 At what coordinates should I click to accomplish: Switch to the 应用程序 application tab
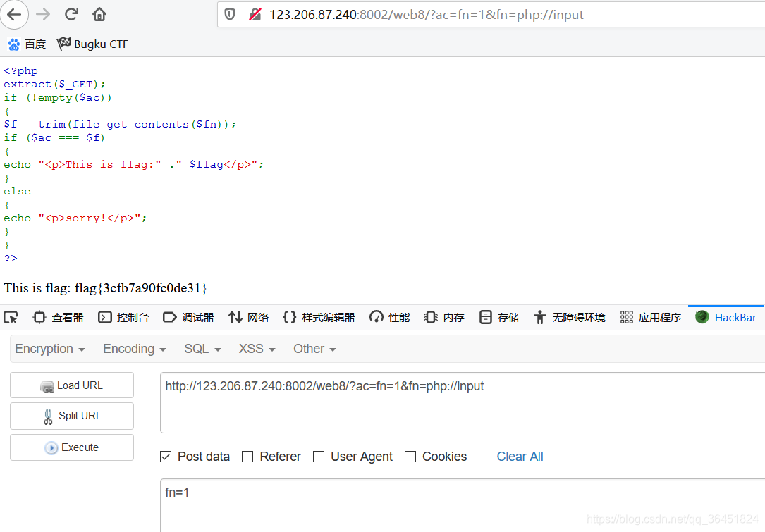tap(651, 318)
